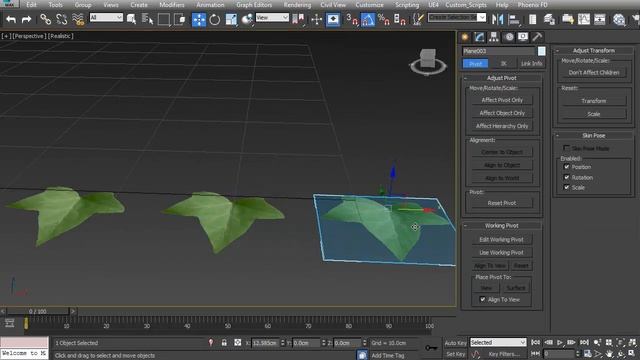Switch to the Create command panel
The image size is (640, 360).
465,37
